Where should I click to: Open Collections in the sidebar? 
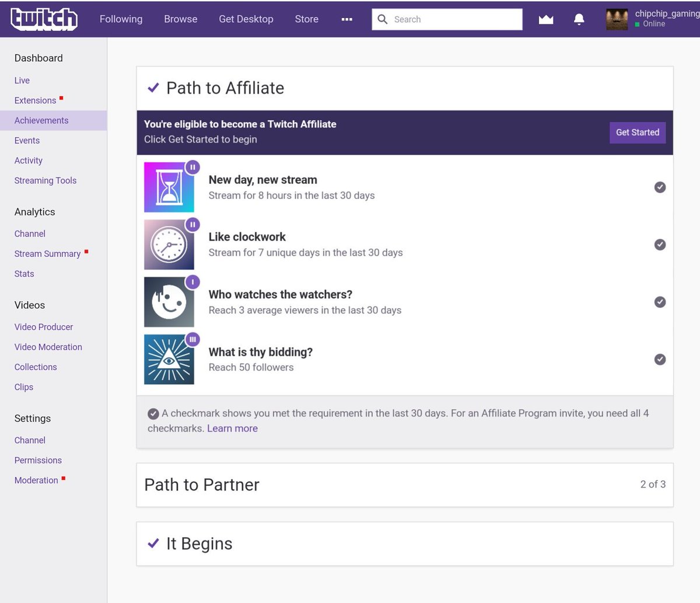[x=36, y=367]
